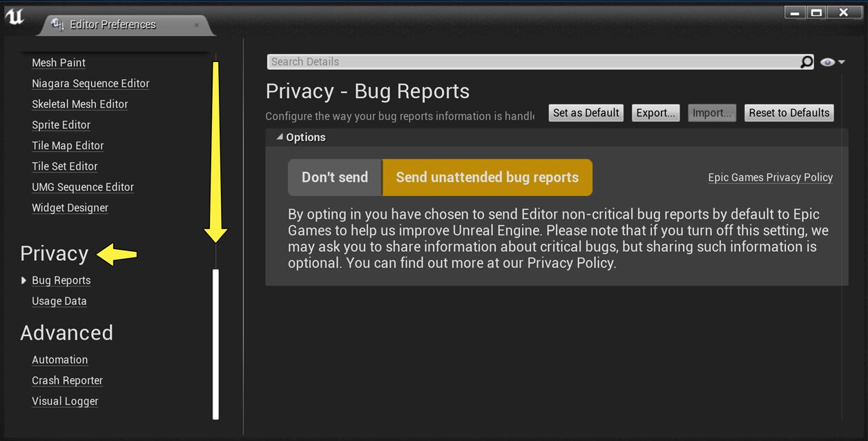Open Mesh Paint preferences
868x441 pixels.
58,62
